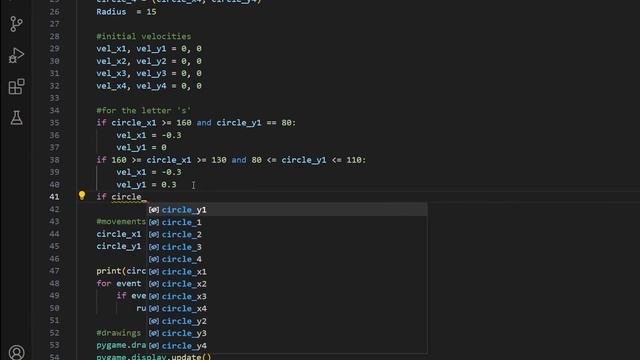Choose circle_y3 from the suggestion list
This screenshot has height=360, width=640.
point(287,333)
